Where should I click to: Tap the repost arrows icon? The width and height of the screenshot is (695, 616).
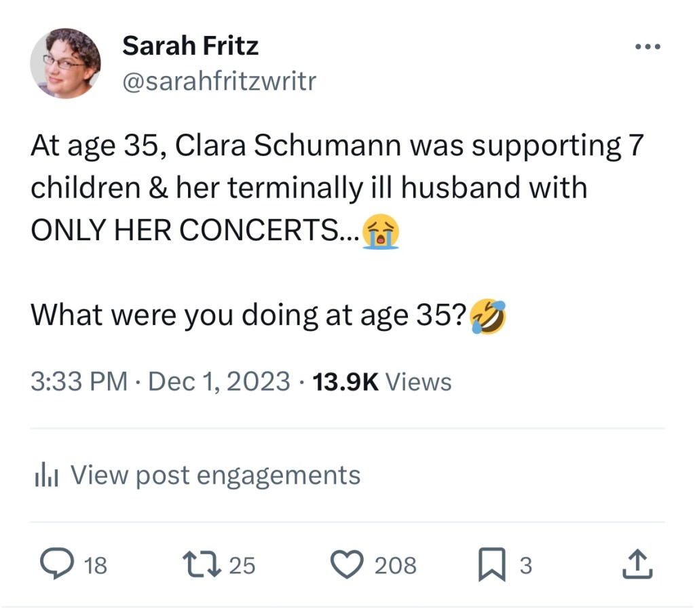pyautogui.click(x=202, y=564)
